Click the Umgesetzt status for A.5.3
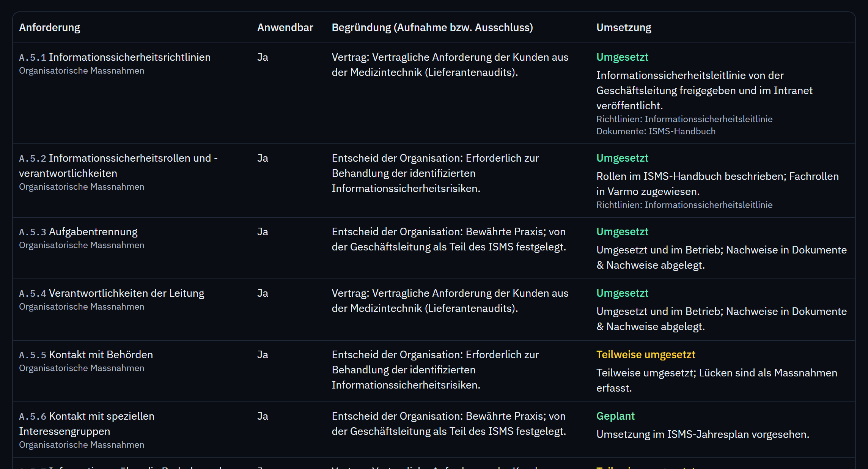 (x=622, y=232)
